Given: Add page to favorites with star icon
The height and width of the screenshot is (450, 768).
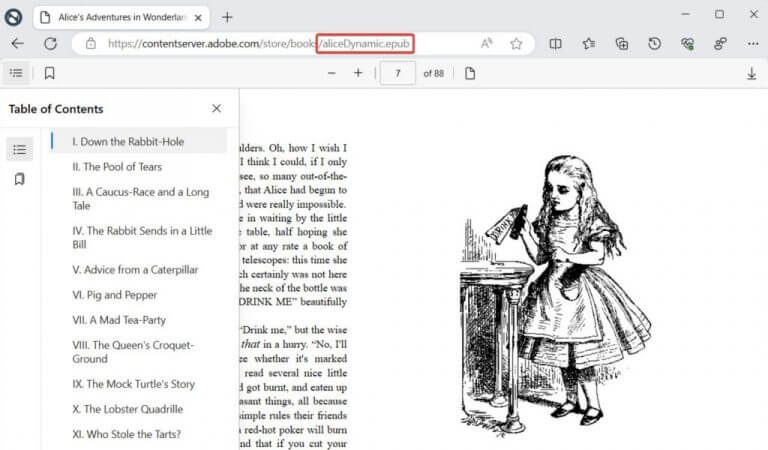Looking at the screenshot, I should coord(516,44).
